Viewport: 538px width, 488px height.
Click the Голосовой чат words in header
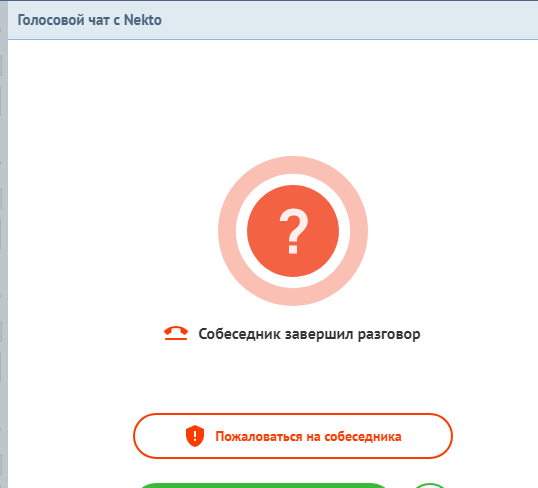point(63,20)
